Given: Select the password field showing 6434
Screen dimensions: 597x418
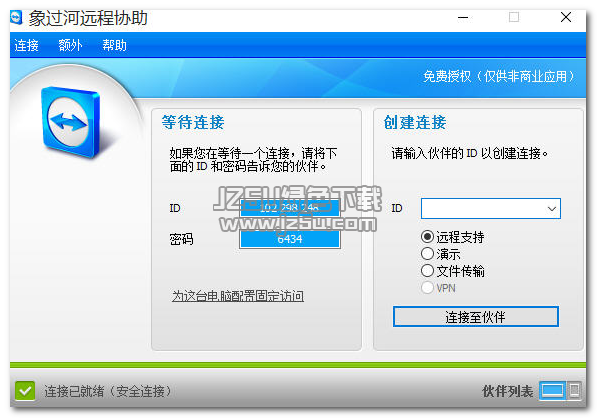Looking at the screenshot, I should coord(290,239).
